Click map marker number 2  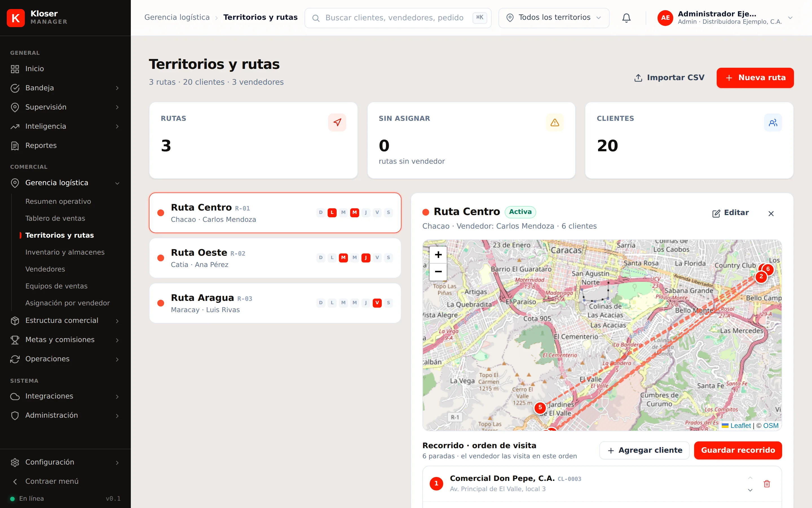click(x=761, y=277)
